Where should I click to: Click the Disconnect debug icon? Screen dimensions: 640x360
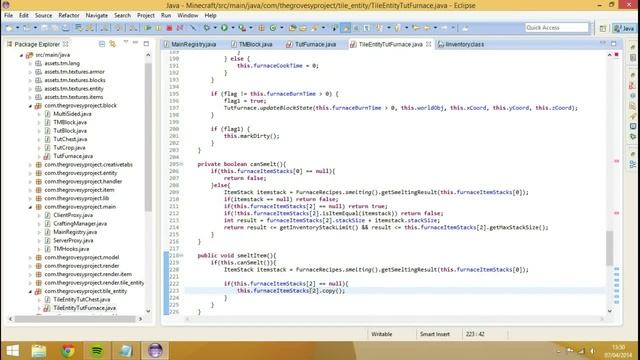180,28
